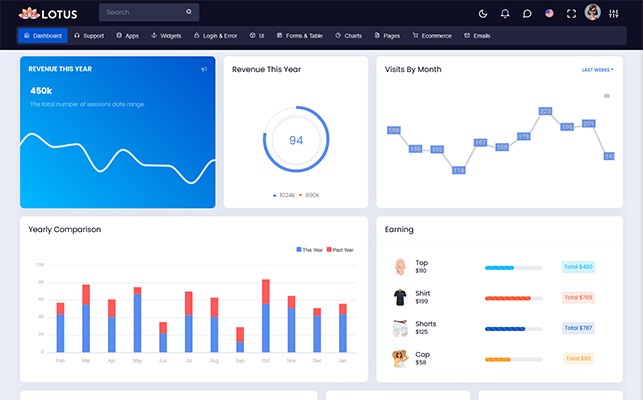Toggle dark mode with the moon icon

(483, 13)
